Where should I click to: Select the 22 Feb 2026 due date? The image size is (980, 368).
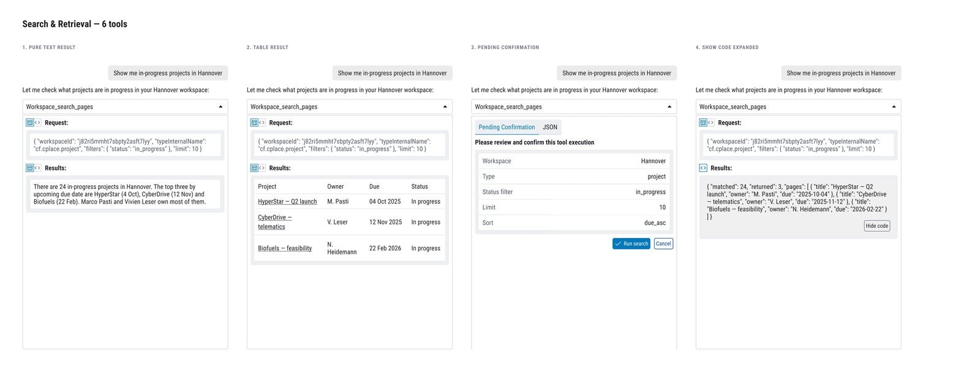(385, 248)
